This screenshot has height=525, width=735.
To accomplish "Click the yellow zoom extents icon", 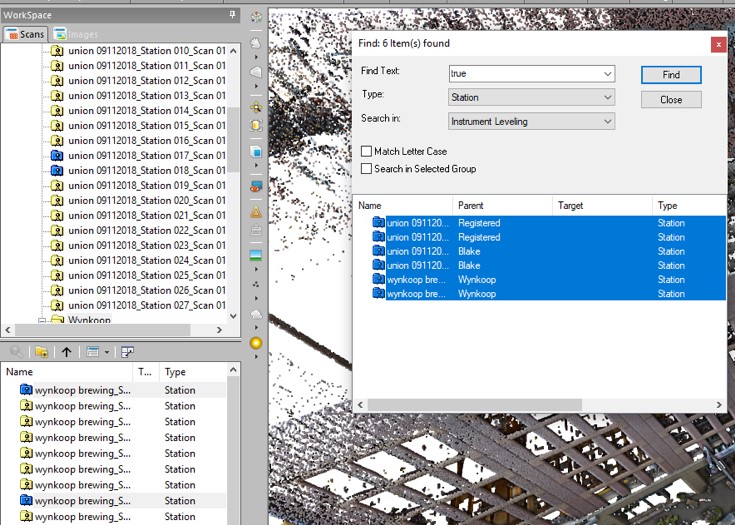I will (x=256, y=126).
